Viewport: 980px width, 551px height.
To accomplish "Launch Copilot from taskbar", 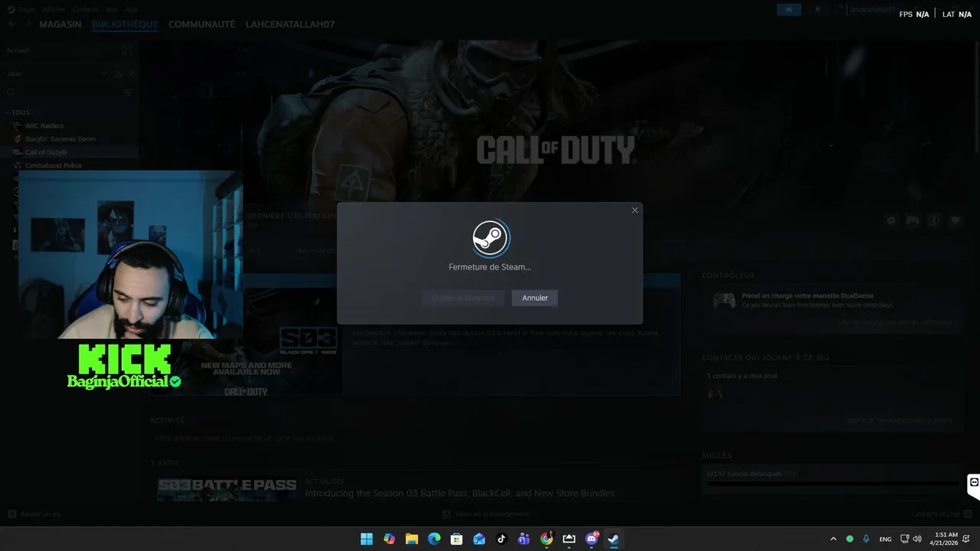I will click(x=389, y=539).
